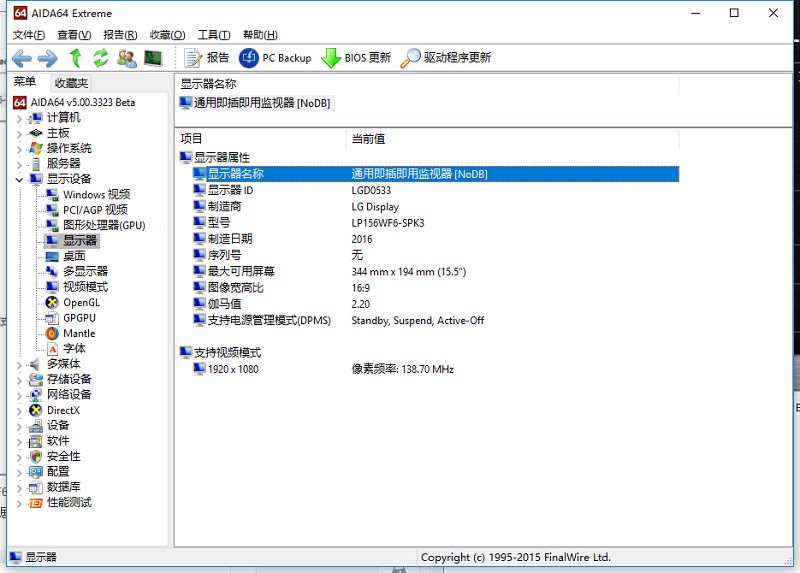
Task: Open the user management people icon
Action: (127, 58)
